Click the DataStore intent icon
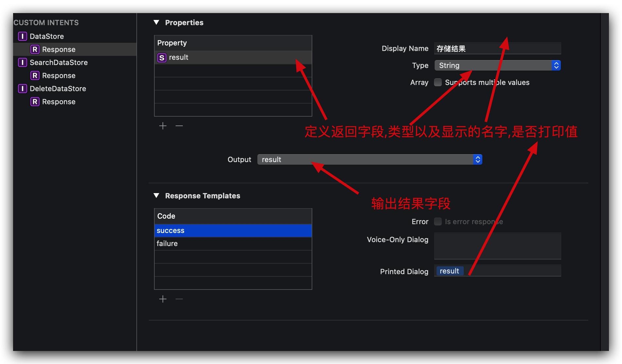The height and width of the screenshot is (364, 622). [22, 36]
